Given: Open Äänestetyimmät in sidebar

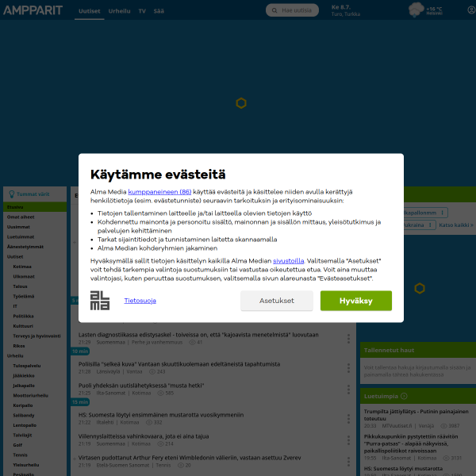Looking at the screenshot, I should coord(25,247).
